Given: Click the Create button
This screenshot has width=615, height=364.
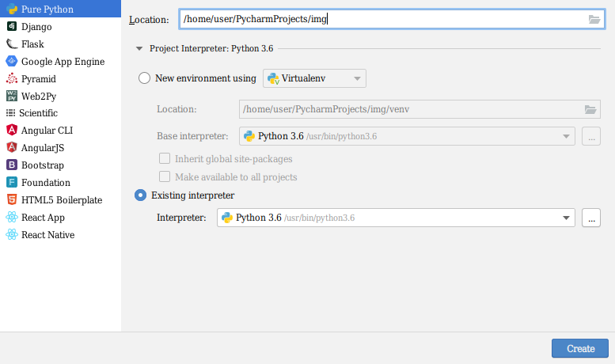Looking at the screenshot, I should [x=580, y=348].
